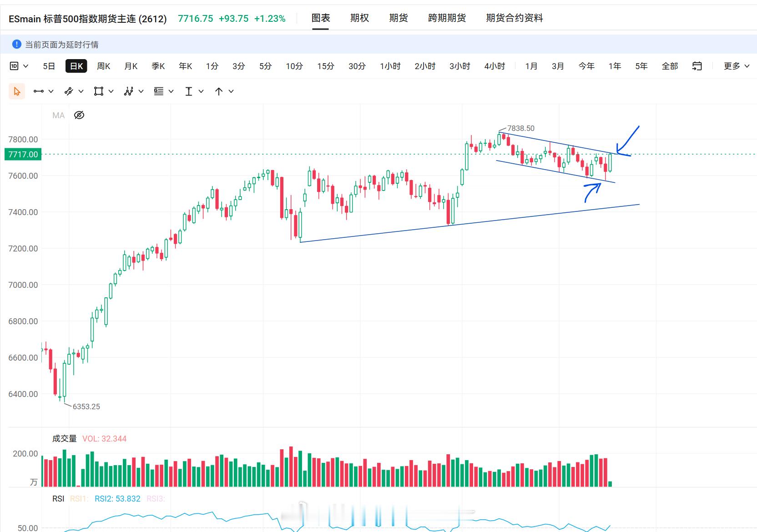Click the delayed quotes info icon
This screenshot has width=757, height=532.
[x=17, y=44]
